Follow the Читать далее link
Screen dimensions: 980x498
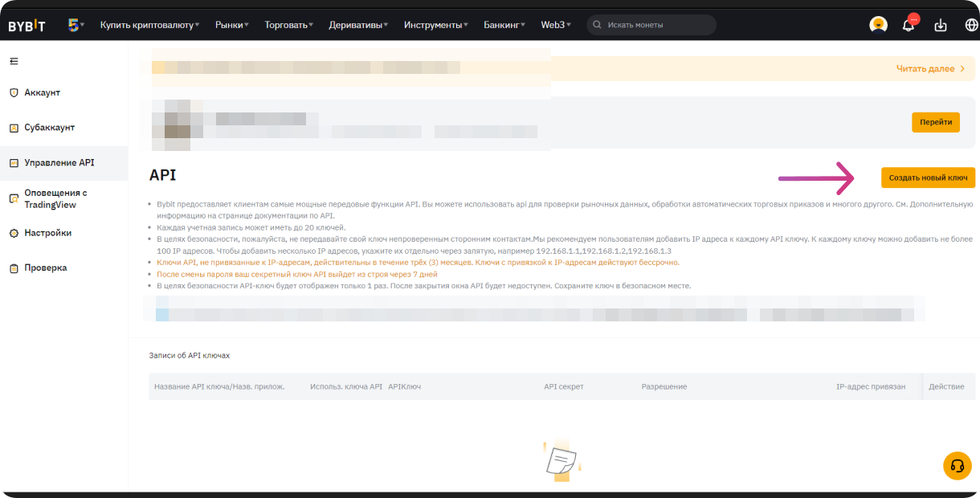(930, 69)
